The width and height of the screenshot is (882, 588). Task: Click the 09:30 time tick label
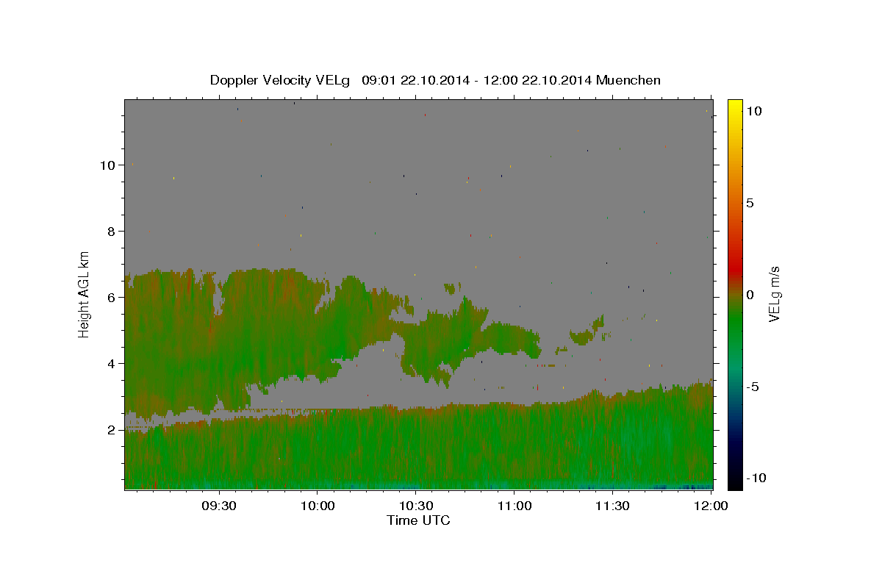tap(219, 506)
